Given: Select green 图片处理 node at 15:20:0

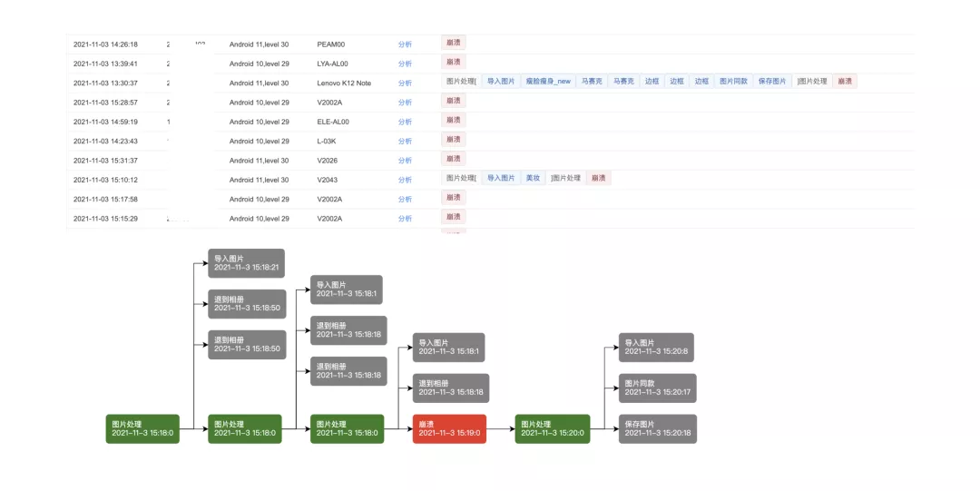Looking at the screenshot, I should click(x=552, y=428).
